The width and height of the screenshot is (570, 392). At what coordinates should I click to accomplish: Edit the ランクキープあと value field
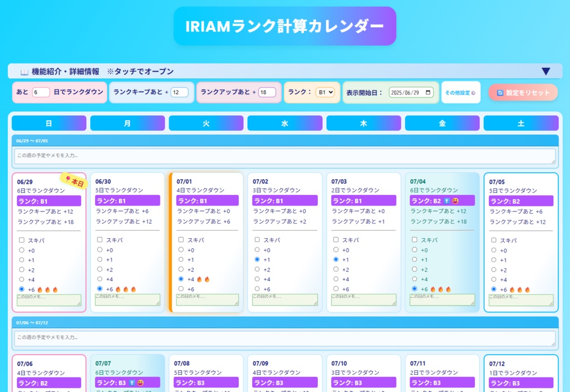179,92
